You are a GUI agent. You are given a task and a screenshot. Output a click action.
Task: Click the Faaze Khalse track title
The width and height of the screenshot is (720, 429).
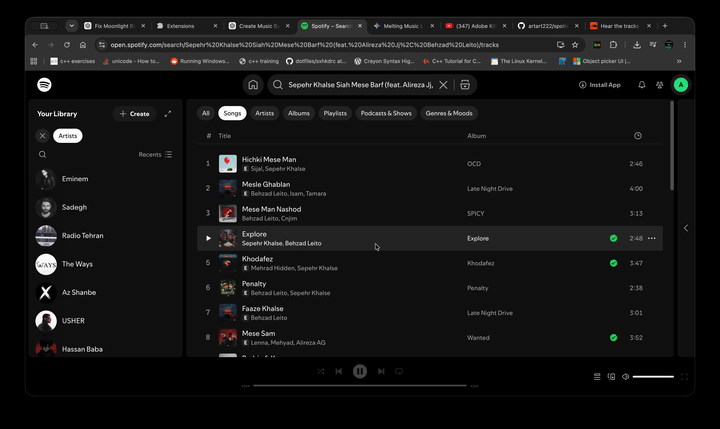(x=263, y=308)
